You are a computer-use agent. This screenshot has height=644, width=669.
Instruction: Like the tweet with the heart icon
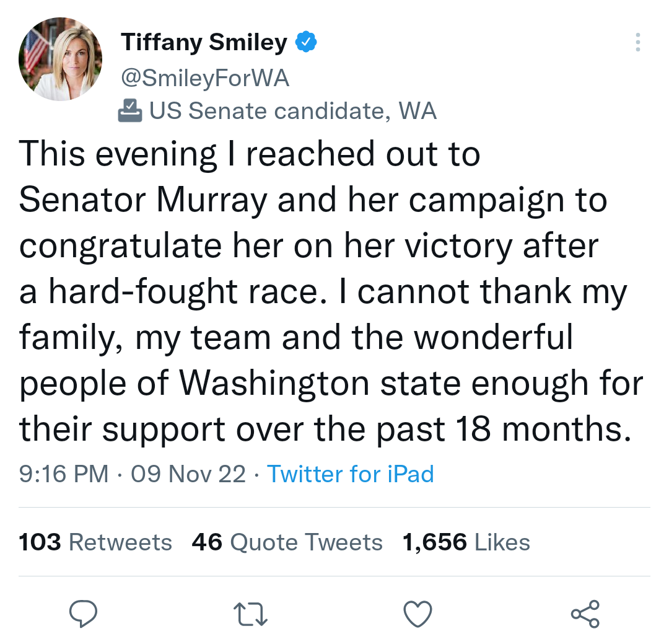click(x=418, y=614)
